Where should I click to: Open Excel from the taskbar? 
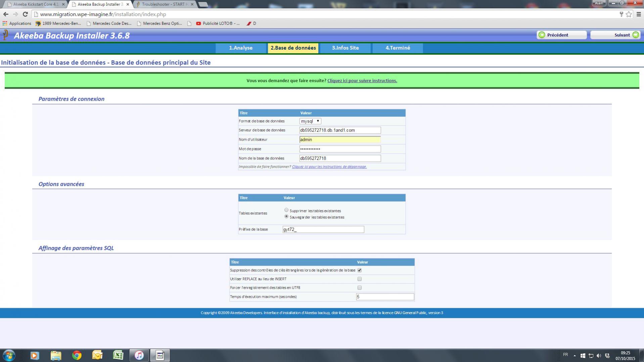coord(118,355)
